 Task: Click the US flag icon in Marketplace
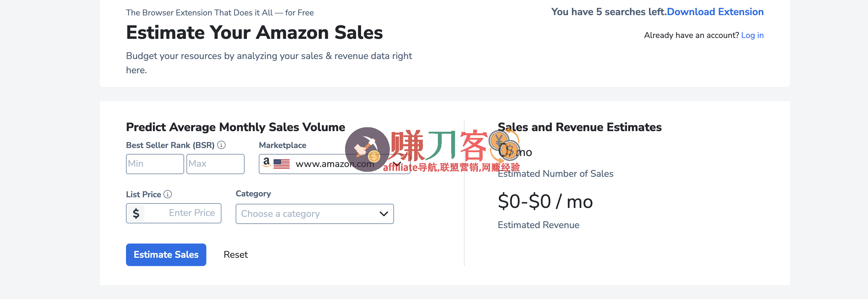(x=281, y=164)
